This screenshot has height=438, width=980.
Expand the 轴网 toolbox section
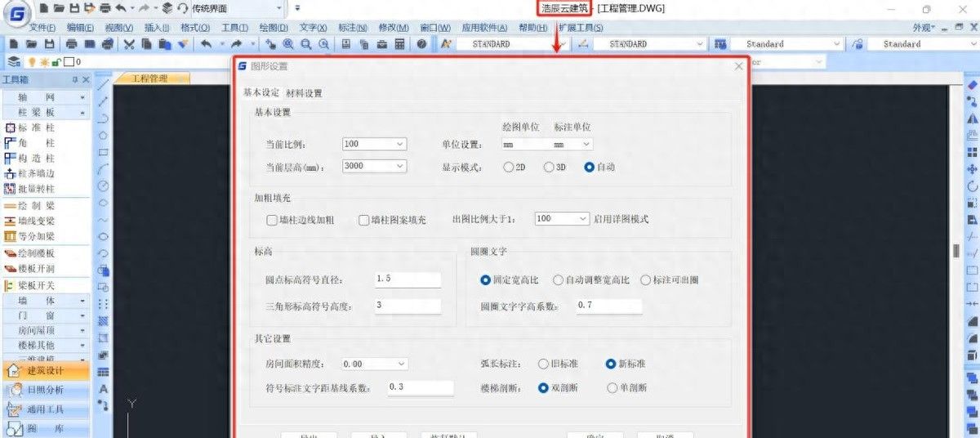pyautogui.click(x=45, y=96)
